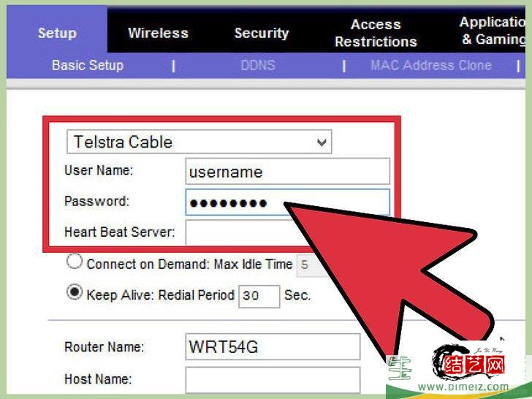The width and height of the screenshot is (532, 399).
Task: Expand the Telstra Cable connection type dropdown
Action: 199,142
